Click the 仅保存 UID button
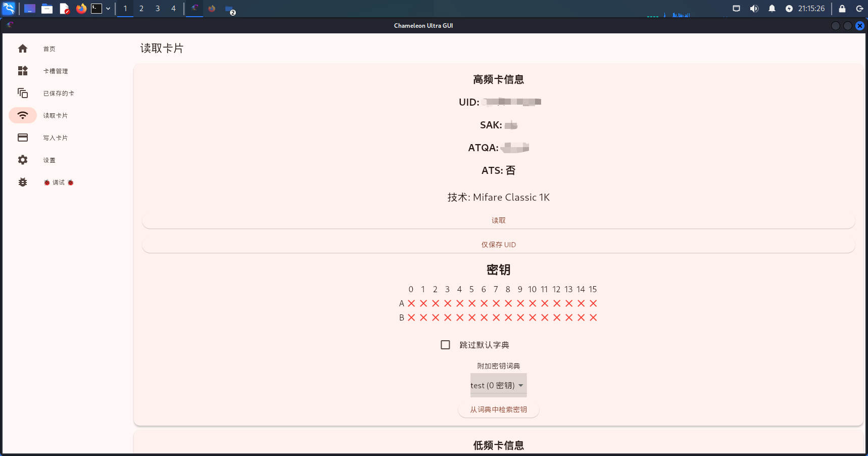This screenshot has height=456, width=868. (499, 245)
